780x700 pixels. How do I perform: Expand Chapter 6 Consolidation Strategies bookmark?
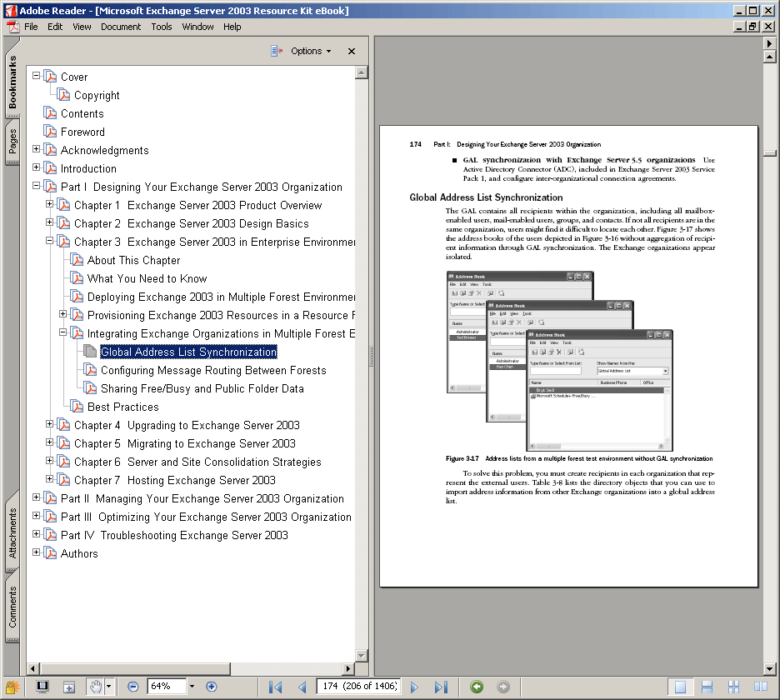click(50, 461)
